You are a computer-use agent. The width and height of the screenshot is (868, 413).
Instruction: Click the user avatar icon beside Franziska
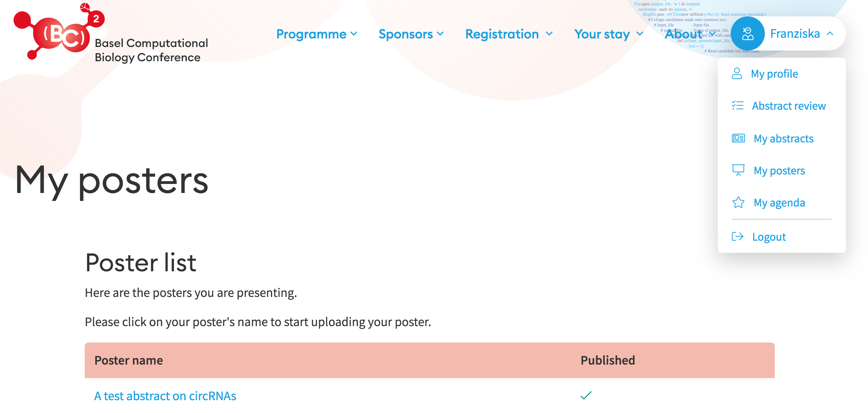click(x=747, y=33)
